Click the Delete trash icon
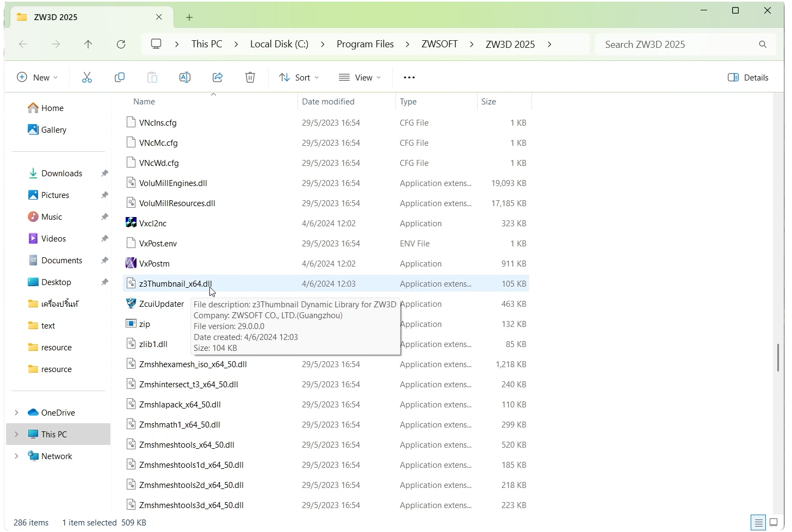The image size is (792, 532). tap(250, 78)
